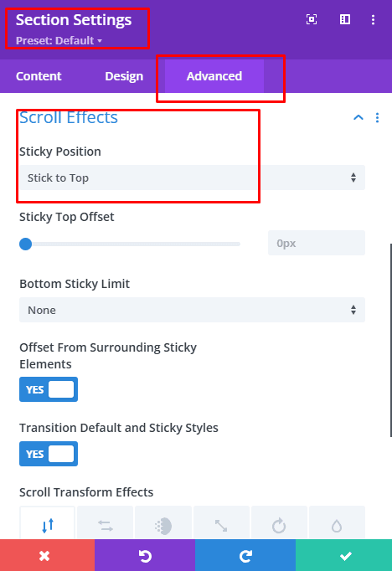Image resolution: width=392 pixels, height=571 pixels.
Task: Click the expand modal fullscreen icon
Action: tap(312, 19)
